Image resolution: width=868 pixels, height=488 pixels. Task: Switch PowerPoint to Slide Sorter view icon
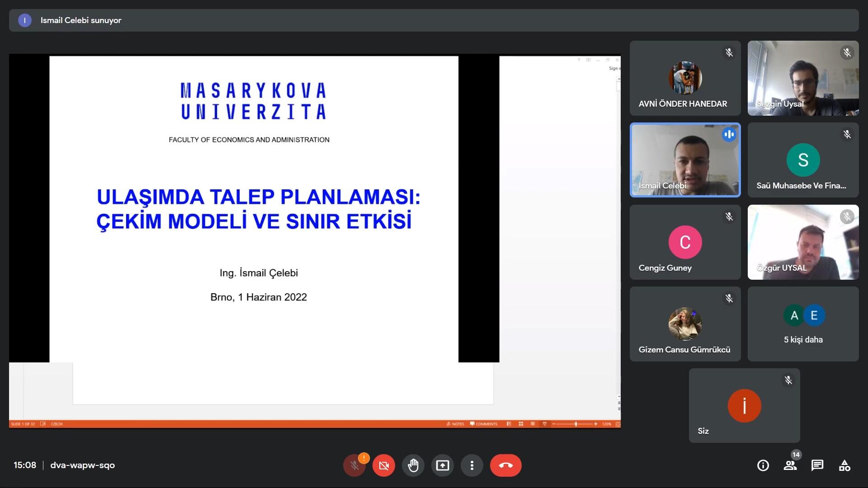[x=521, y=424]
